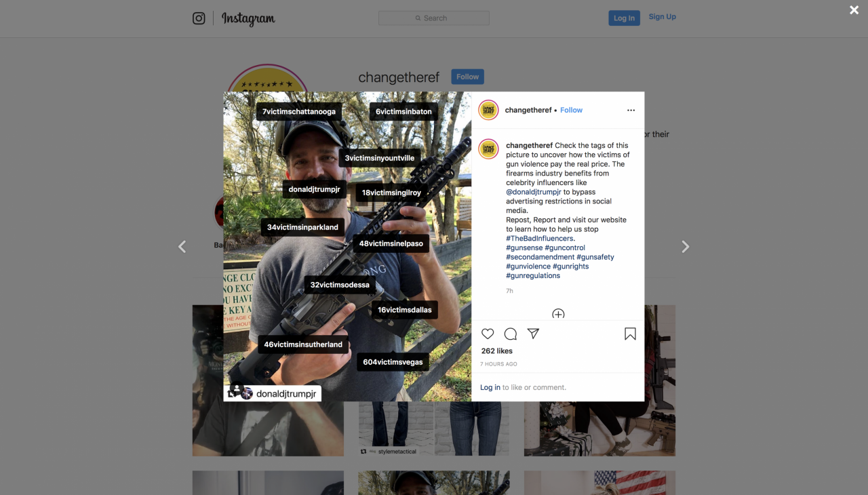Screen dimensions: 868x495
Task: Go to the next post arrow
Action: point(686,247)
